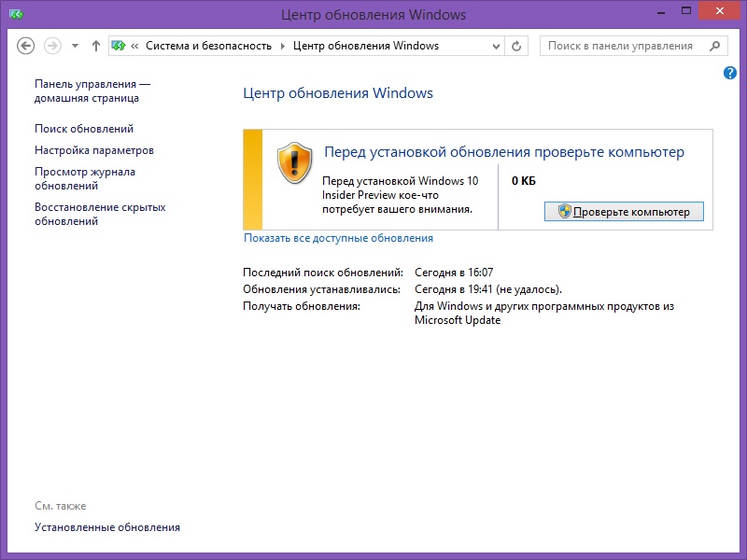The width and height of the screenshot is (747, 560).
Task: Open Help with the blue question mark
Action: tap(729, 73)
